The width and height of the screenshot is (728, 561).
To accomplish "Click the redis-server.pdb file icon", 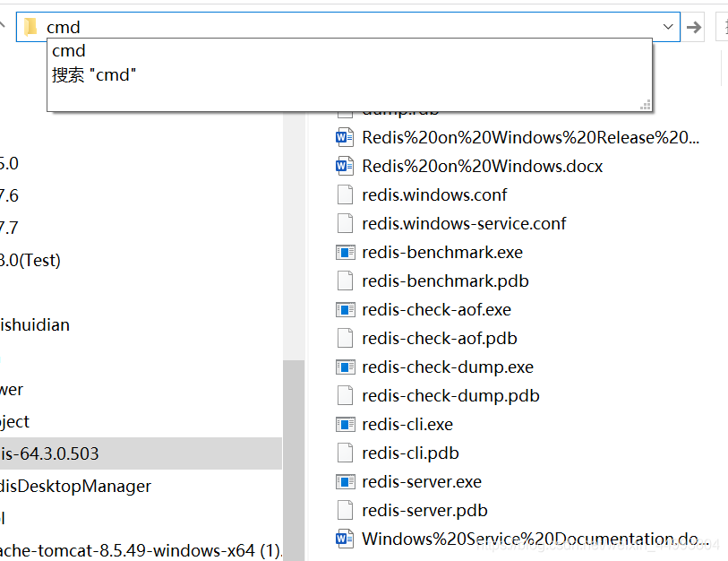I will [x=345, y=510].
